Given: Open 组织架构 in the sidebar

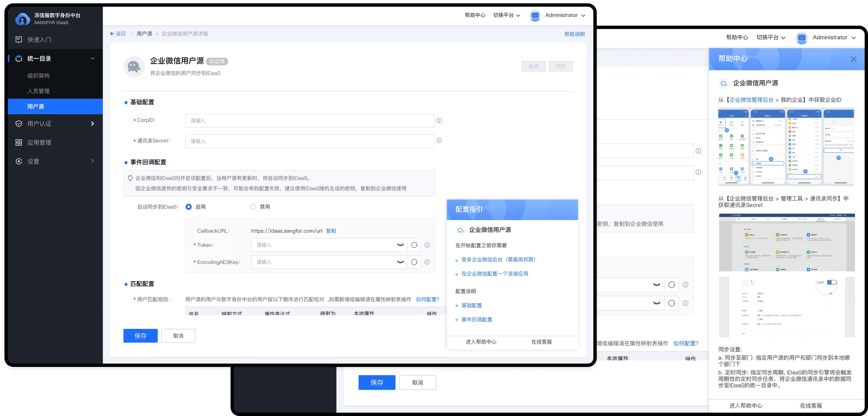Looking at the screenshot, I should [38, 76].
